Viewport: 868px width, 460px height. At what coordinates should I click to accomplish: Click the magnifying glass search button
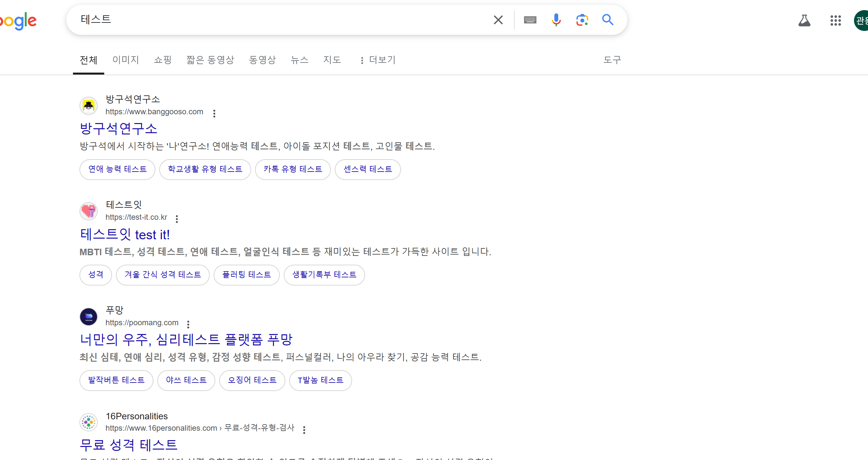607,20
